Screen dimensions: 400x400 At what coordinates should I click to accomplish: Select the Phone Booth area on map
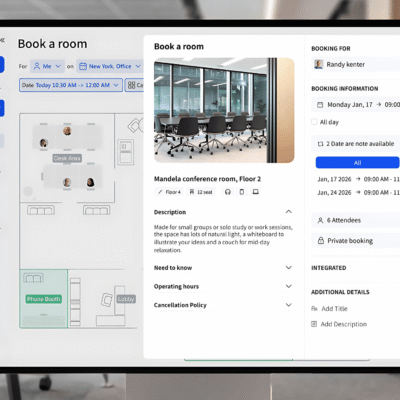pos(44,299)
